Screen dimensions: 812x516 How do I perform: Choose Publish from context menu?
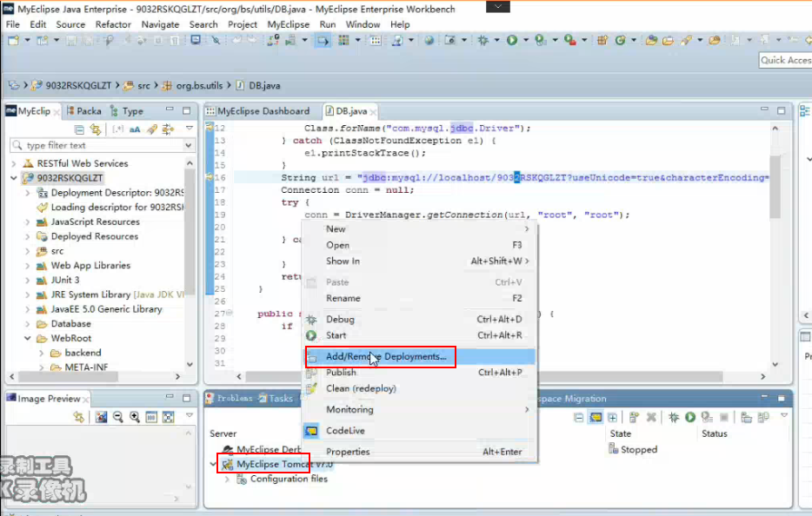(x=419, y=372)
